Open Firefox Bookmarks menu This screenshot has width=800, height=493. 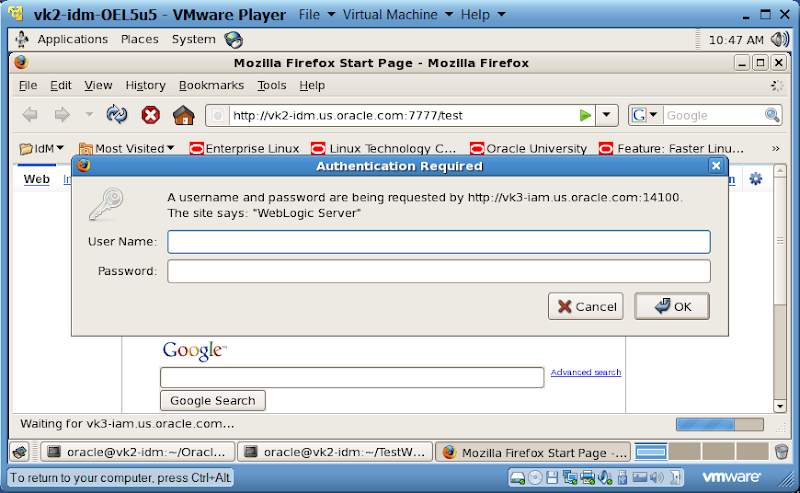(x=211, y=85)
